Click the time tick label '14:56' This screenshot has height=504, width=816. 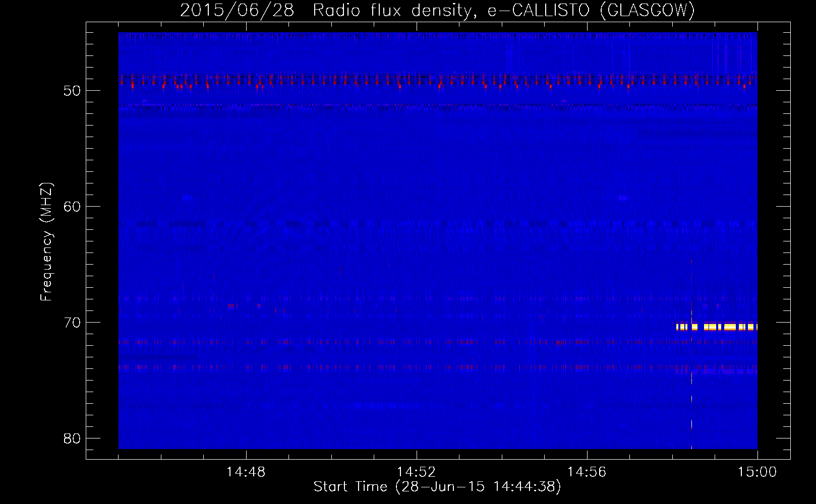(587, 472)
